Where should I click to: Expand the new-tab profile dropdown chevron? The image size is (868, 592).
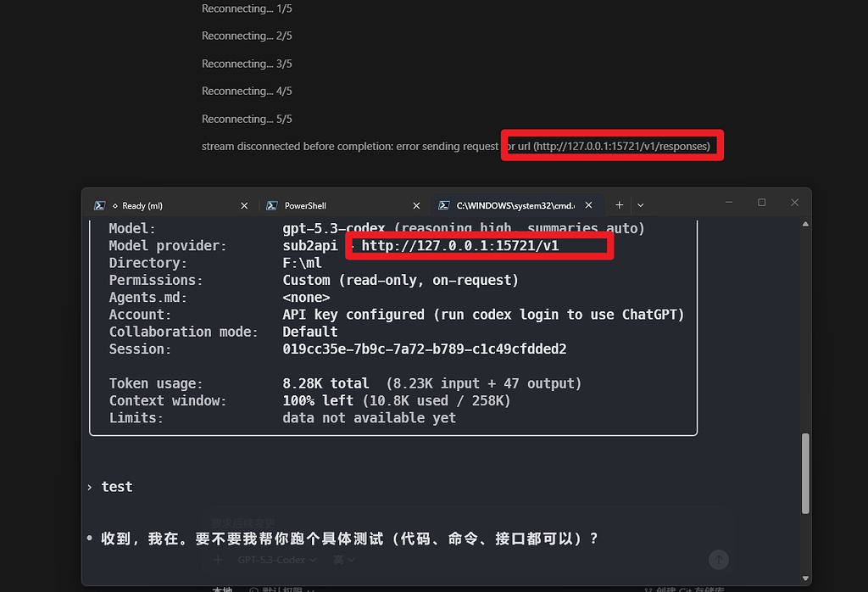pyautogui.click(x=641, y=205)
